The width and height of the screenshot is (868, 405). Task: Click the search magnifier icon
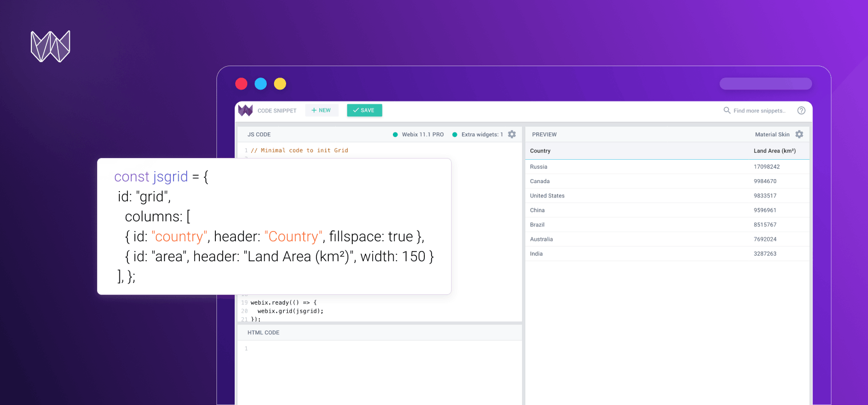pyautogui.click(x=726, y=110)
